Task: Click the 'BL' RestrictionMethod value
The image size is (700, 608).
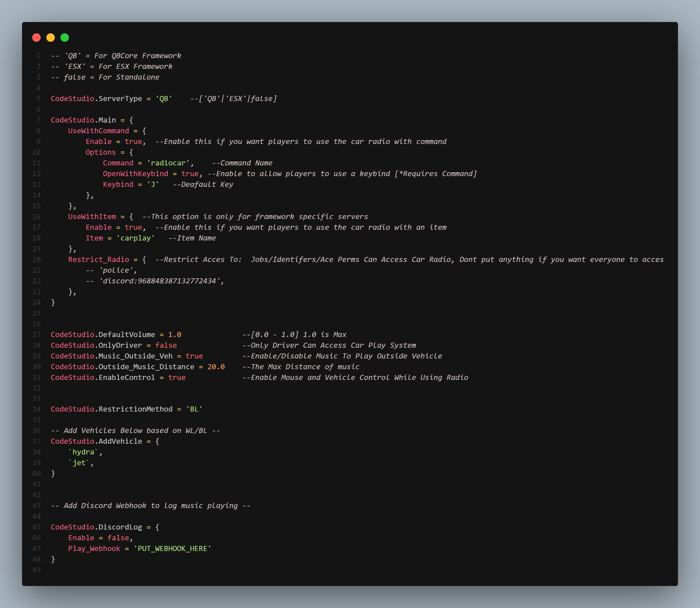Action: [194, 409]
